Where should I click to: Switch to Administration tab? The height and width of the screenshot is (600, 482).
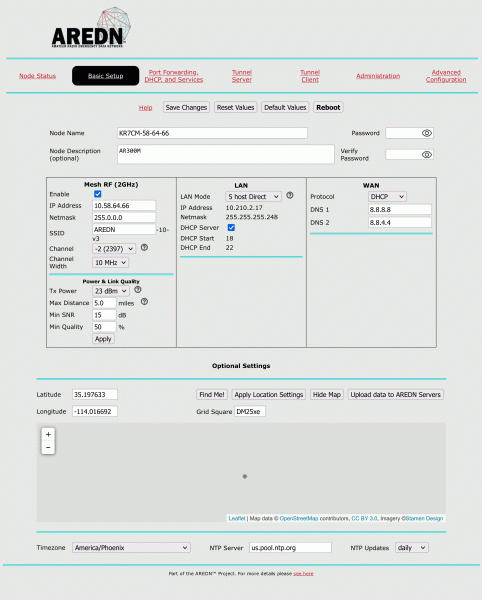pyautogui.click(x=378, y=76)
